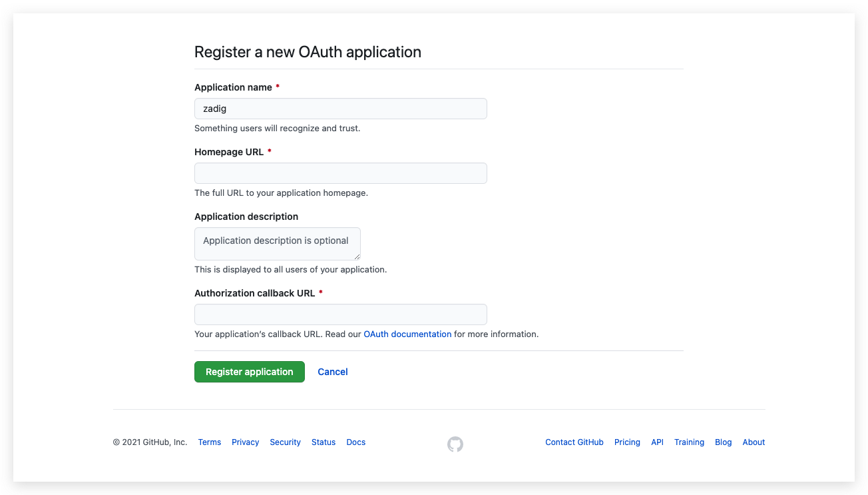Screen dimensions: 868x495
Task: Open the API footer link
Action: pyautogui.click(x=657, y=442)
